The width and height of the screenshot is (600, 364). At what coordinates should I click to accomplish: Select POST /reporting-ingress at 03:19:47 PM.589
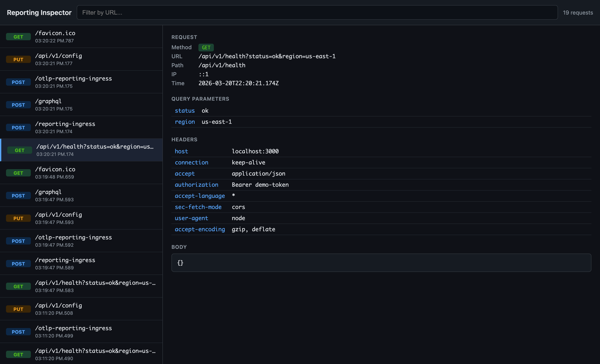coord(81,264)
